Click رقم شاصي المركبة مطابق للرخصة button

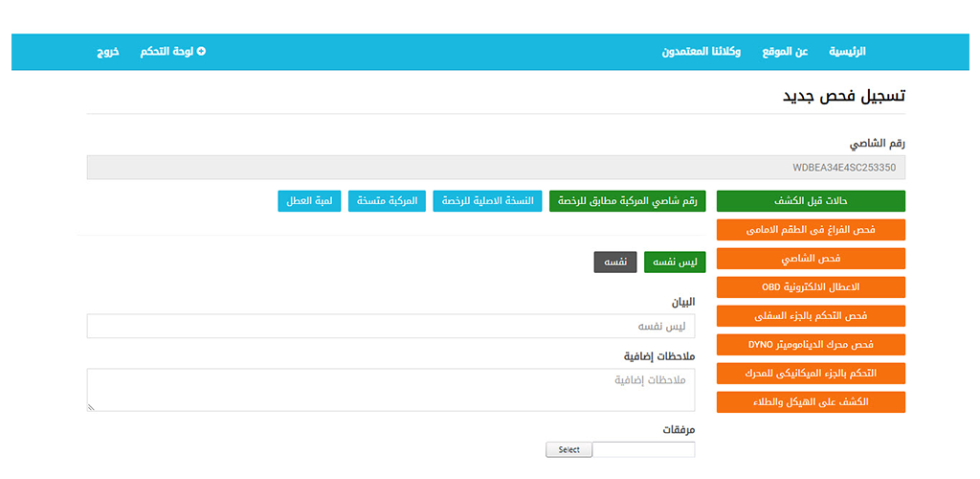coord(628,201)
